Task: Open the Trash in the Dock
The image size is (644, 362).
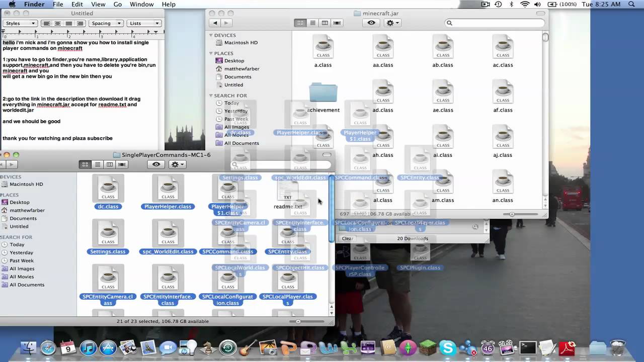Action: point(618,348)
